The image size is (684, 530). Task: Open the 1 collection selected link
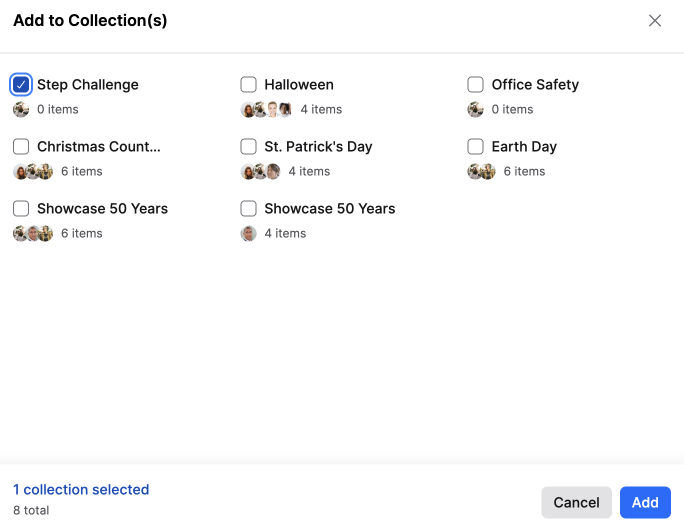coord(81,489)
